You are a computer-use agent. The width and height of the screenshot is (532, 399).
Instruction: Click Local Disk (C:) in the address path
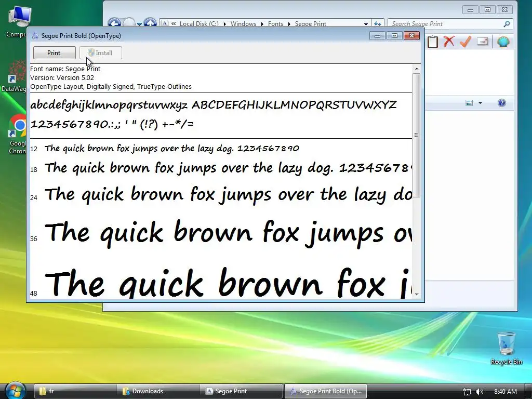[199, 24]
